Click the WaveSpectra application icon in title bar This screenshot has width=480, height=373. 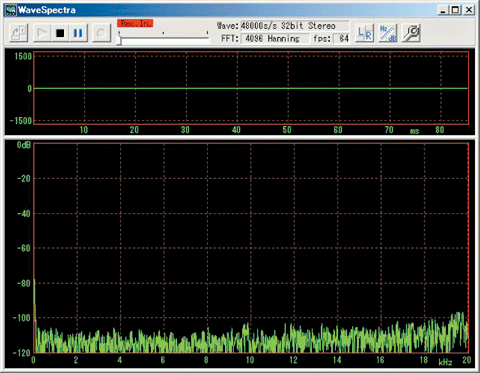[x=10, y=10]
